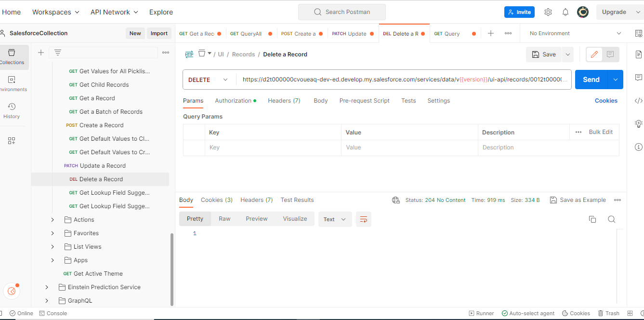Switch to the Authorization tab
Viewport: 644px width, 320px height.
pyautogui.click(x=236, y=101)
